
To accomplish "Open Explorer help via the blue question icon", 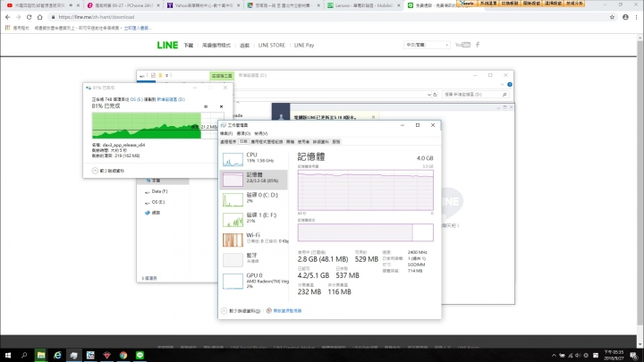I will [x=510, y=85].
